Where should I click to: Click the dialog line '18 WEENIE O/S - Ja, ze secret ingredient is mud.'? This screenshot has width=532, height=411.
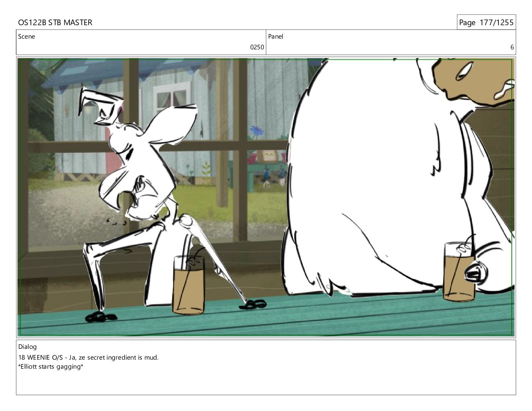coord(88,357)
